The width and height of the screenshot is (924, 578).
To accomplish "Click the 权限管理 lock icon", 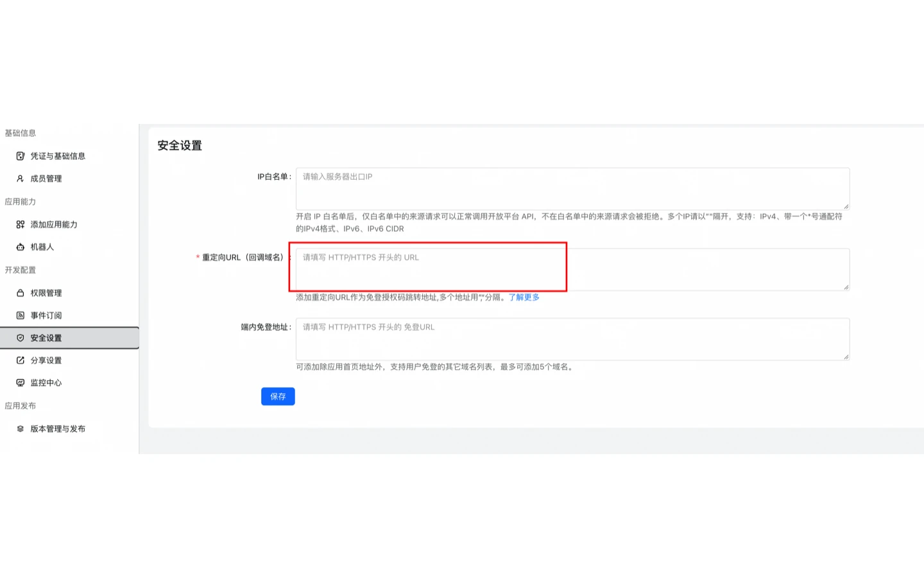I will tap(21, 293).
